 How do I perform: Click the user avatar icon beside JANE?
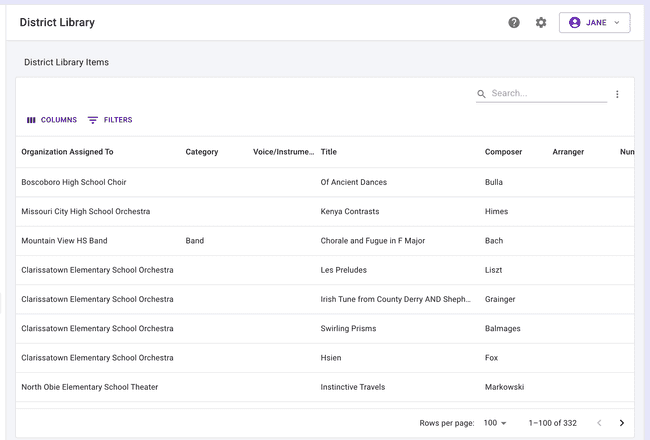pos(574,22)
